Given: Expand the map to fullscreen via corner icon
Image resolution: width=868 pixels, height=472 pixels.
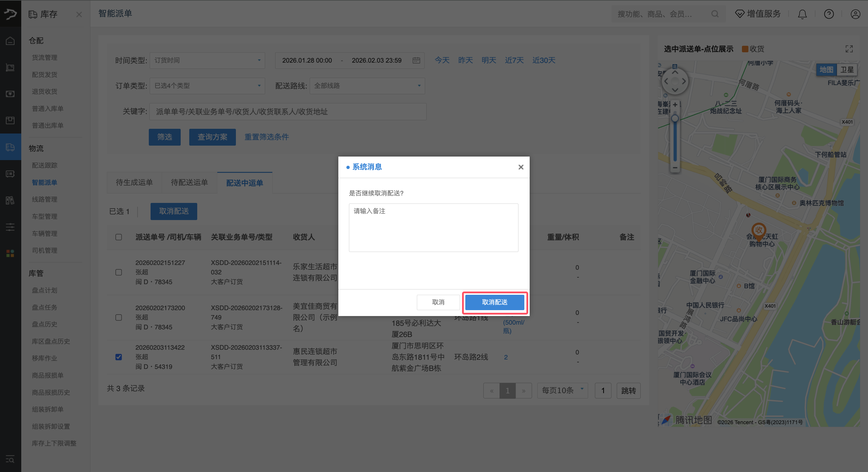Looking at the screenshot, I should [x=849, y=48].
